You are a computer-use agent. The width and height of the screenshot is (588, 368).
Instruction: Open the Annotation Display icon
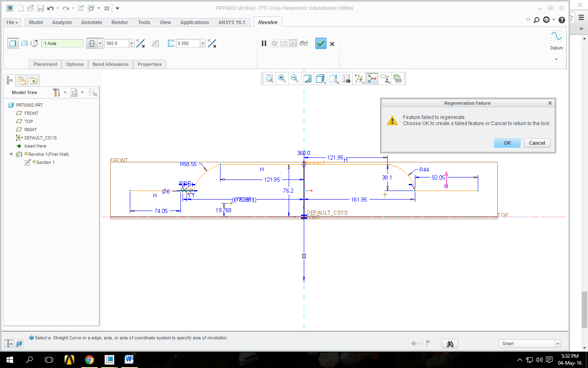point(385,79)
